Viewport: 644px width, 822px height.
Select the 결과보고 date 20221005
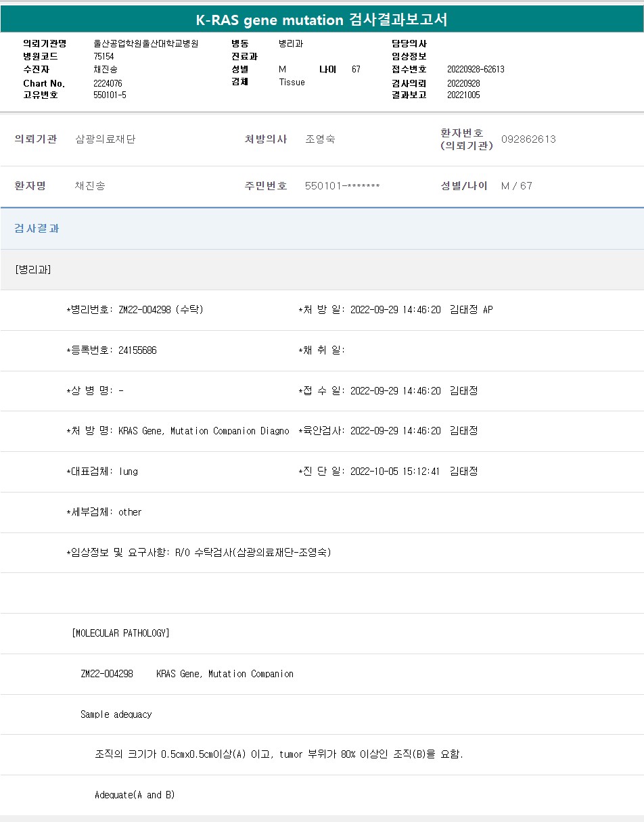(463, 95)
